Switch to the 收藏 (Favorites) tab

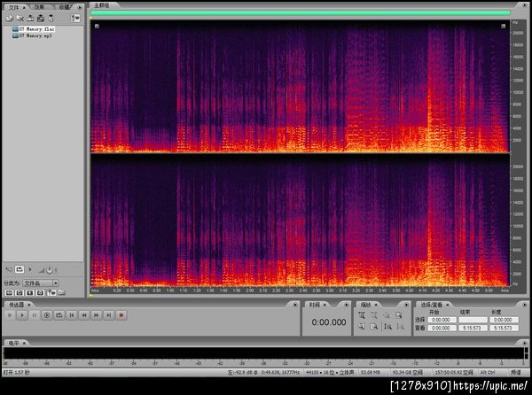click(x=64, y=7)
